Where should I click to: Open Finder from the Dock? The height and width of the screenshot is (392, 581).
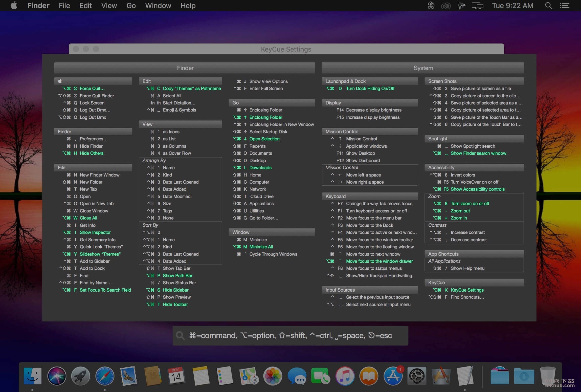33,376
